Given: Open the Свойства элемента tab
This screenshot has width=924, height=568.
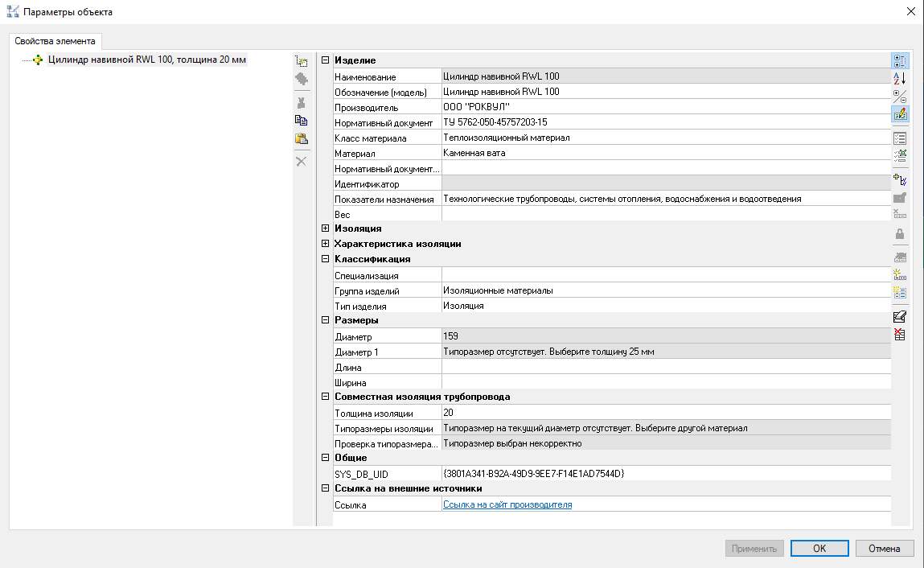Looking at the screenshot, I should pos(55,41).
